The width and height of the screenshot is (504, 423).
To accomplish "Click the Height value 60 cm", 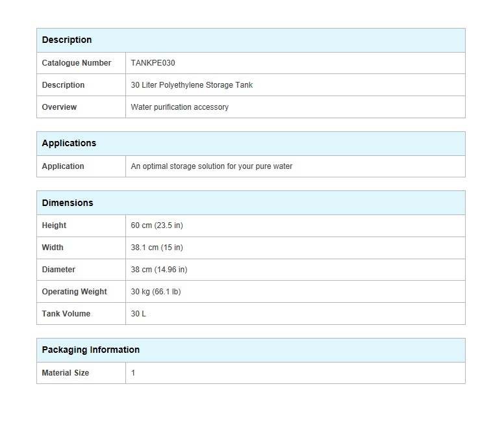I will [157, 225].
